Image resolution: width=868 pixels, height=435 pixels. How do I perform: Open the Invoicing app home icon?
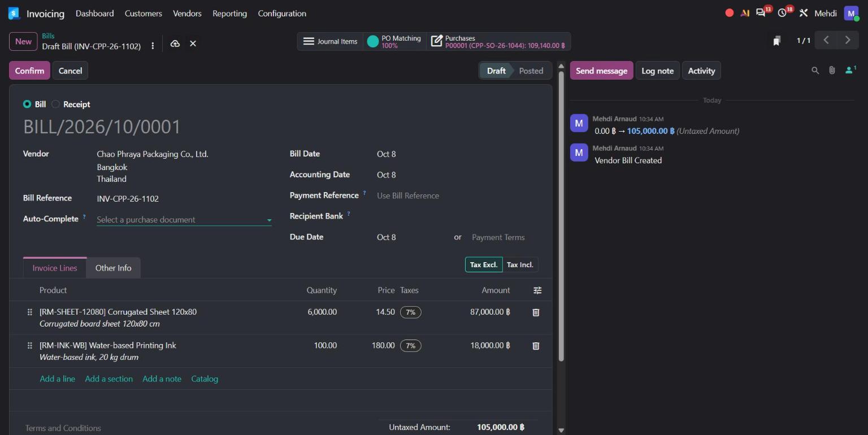[x=14, y=13]
